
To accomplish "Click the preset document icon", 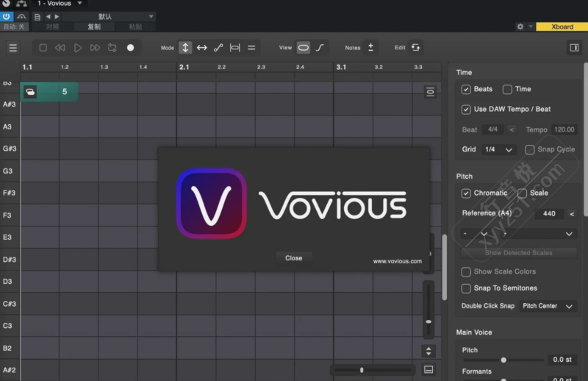I will [x=37, y=17].
